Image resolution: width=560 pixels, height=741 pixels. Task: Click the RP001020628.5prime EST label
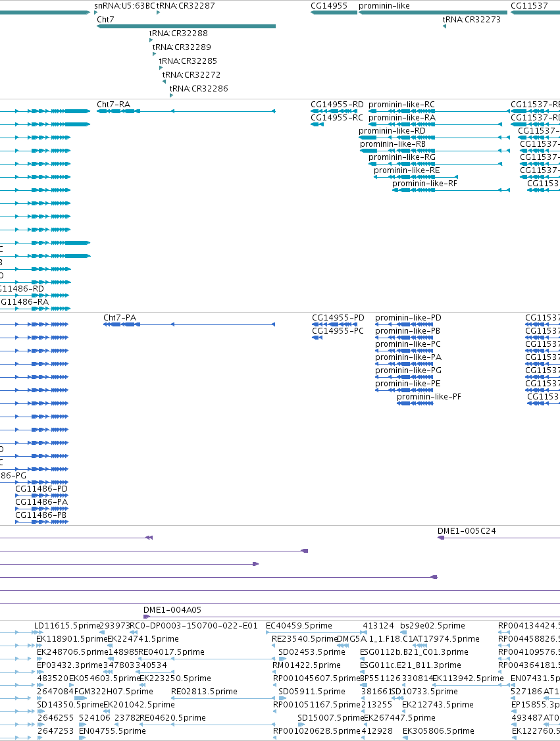click(317, 731)
